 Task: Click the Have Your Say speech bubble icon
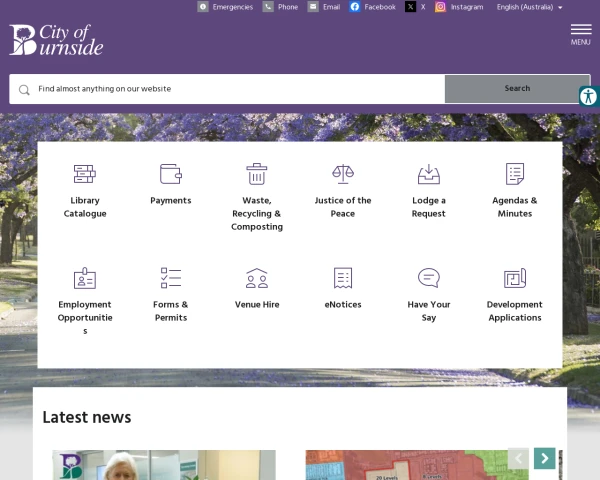tap(429, 278)
